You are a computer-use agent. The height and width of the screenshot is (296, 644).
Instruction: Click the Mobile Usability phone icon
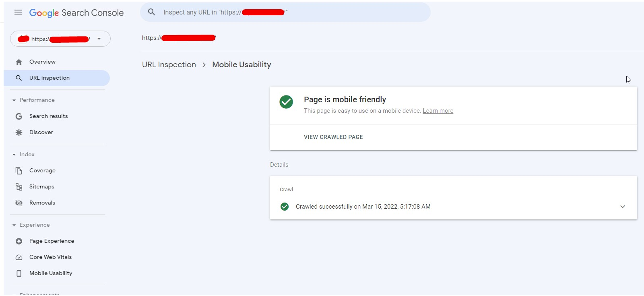pyautogui.click(x=19, y=273)
